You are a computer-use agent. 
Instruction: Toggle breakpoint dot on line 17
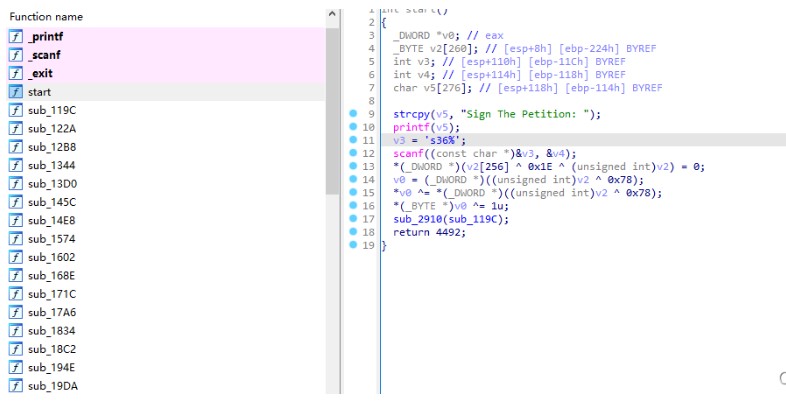point(353,219)
